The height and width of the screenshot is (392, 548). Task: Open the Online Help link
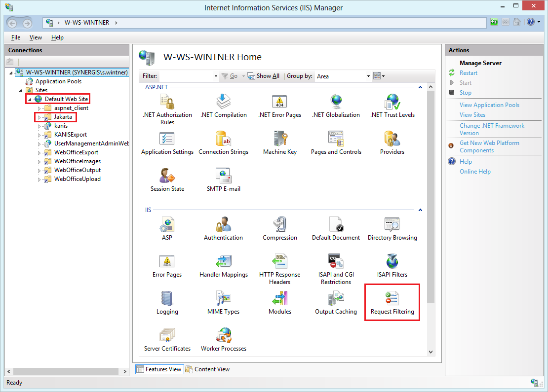pos(475,171)
